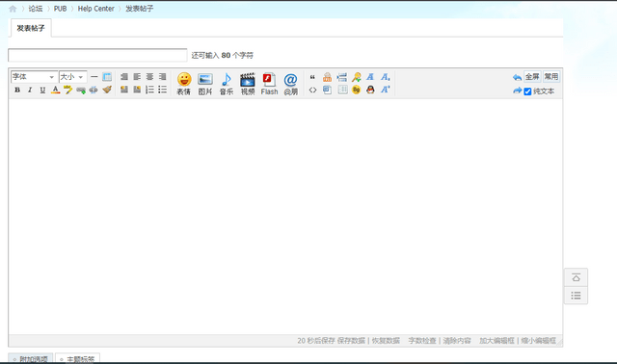Insert a code block
The width and height of the screenshot is (617, 364).
[312, 90]
